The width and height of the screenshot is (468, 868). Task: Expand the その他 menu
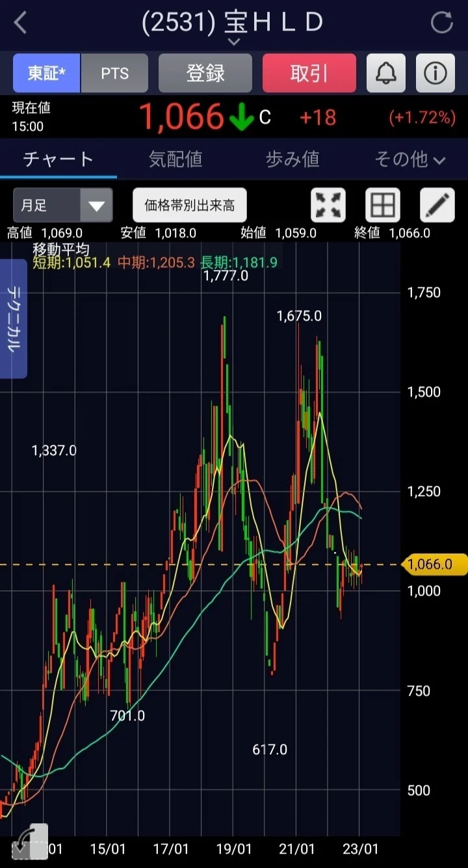click(x=410, y=159)
